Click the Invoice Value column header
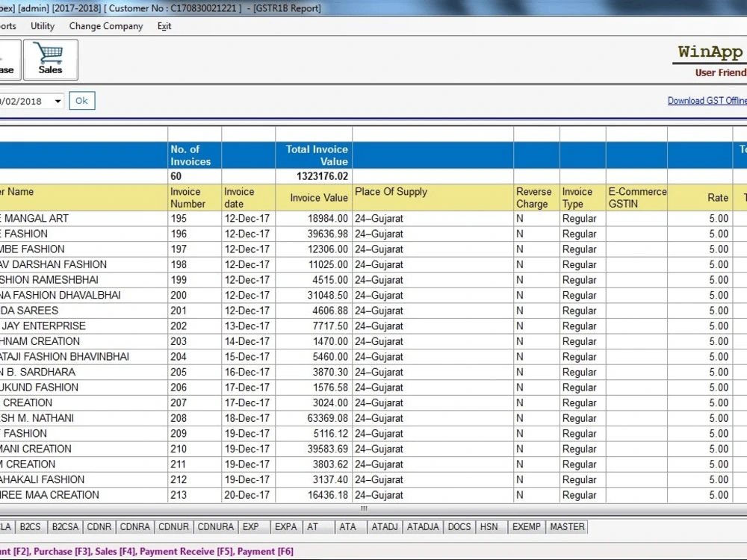The width and height of the screenshot is (747, 560). [x=314, y=198]
